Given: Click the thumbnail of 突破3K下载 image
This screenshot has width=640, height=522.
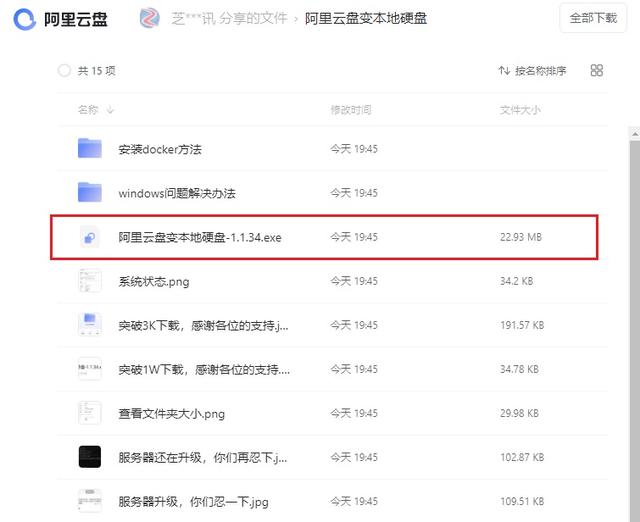Looking at the screenshot, I should pos(90,325).
